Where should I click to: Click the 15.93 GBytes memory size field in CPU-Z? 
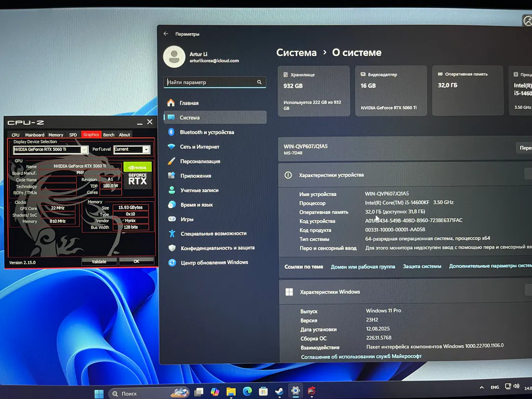click(131, 207)
